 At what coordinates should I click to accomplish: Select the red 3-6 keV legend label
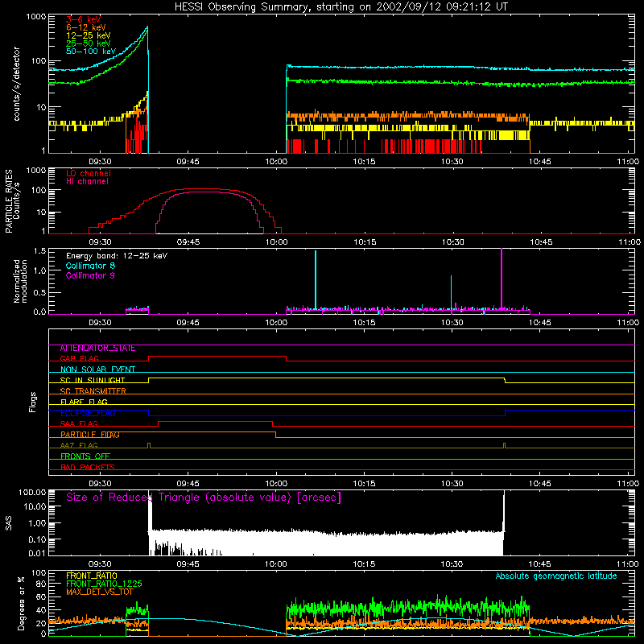coord(84,19)
